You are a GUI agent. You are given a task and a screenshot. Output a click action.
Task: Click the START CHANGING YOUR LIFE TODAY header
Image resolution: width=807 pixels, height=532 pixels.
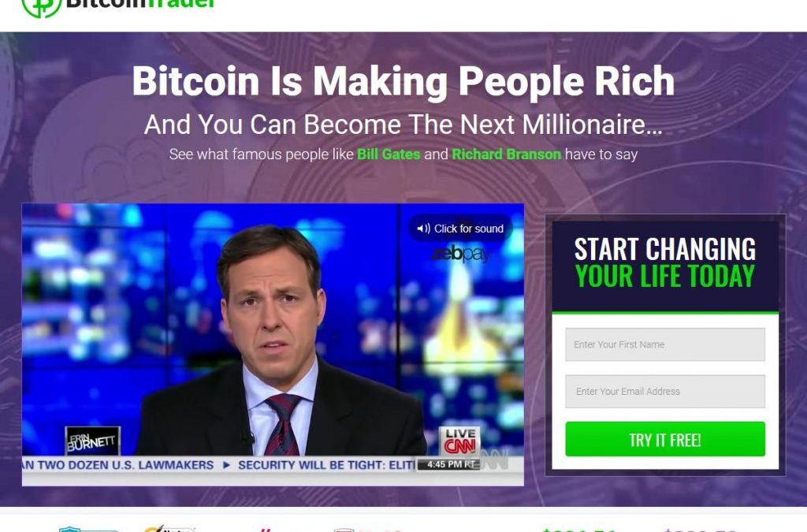click(665, 262)
